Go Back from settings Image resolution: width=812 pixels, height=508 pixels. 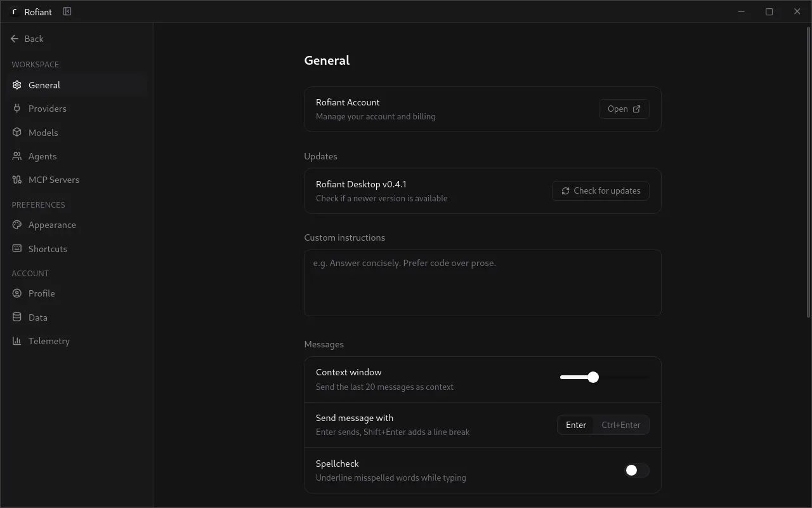tap(27, 39)
